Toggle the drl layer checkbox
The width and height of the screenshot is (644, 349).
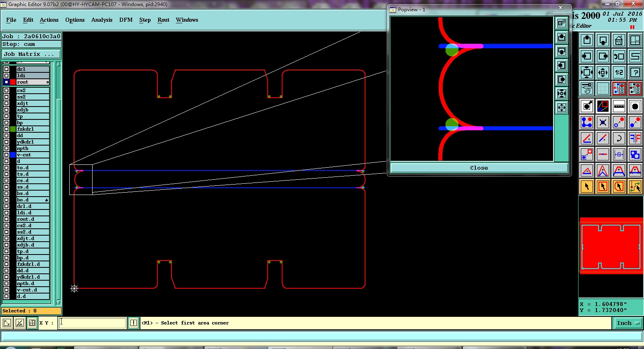point(6,69)
